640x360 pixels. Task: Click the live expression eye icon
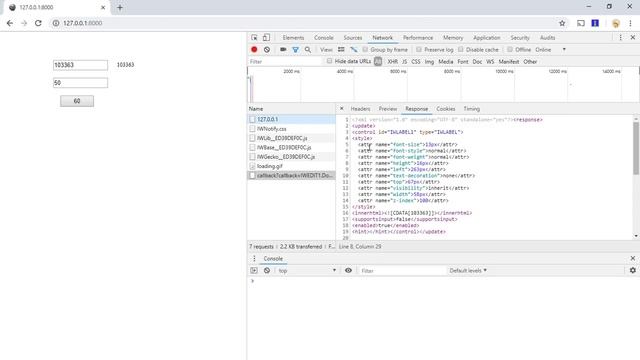tap(348, 270)
